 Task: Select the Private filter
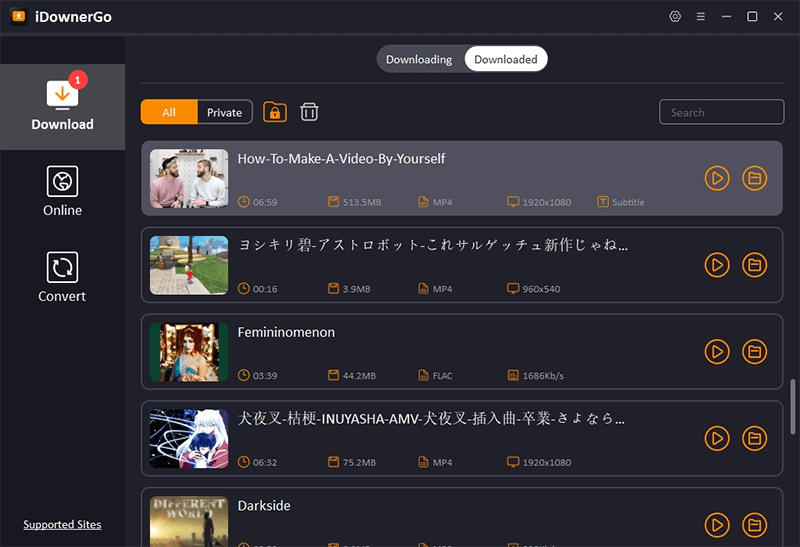224,112
